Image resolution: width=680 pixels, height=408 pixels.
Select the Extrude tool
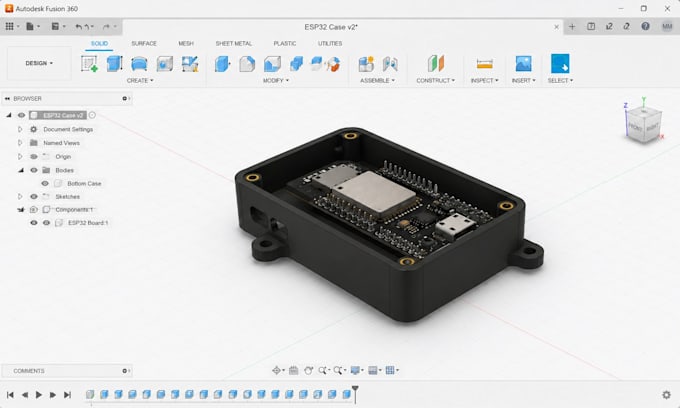click(x=114, y=64)
